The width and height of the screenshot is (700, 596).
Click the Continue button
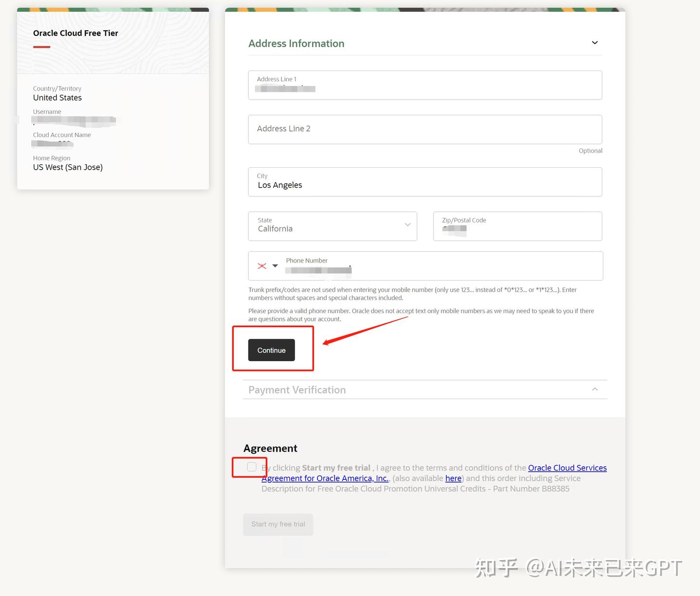271,350
